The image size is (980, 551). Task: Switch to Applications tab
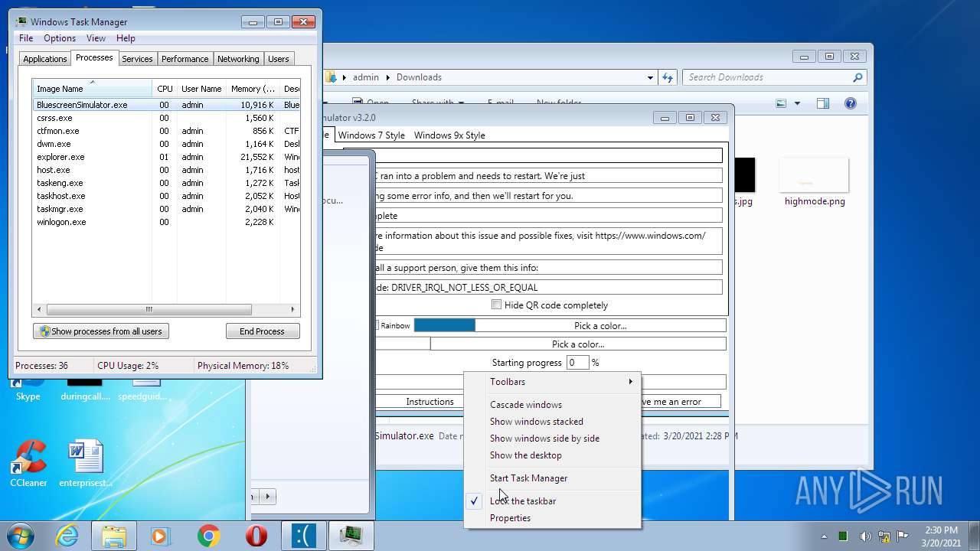45,59
